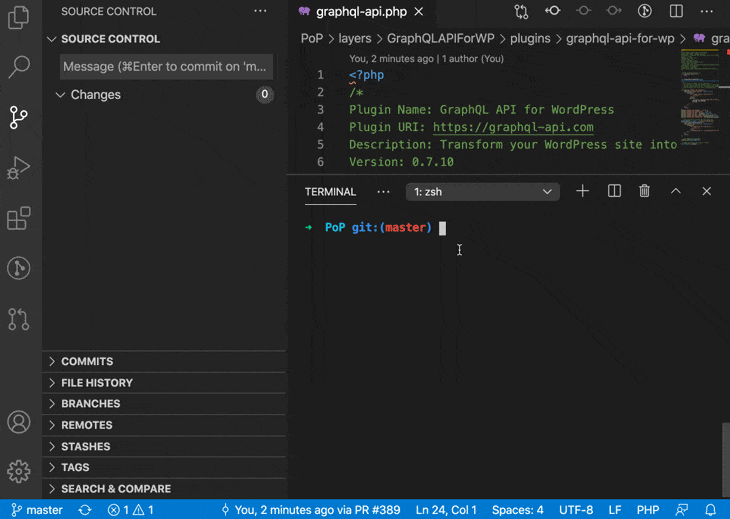The image size is (730, 519).
Task: Click the master branch in status bar
Action: 37,510
